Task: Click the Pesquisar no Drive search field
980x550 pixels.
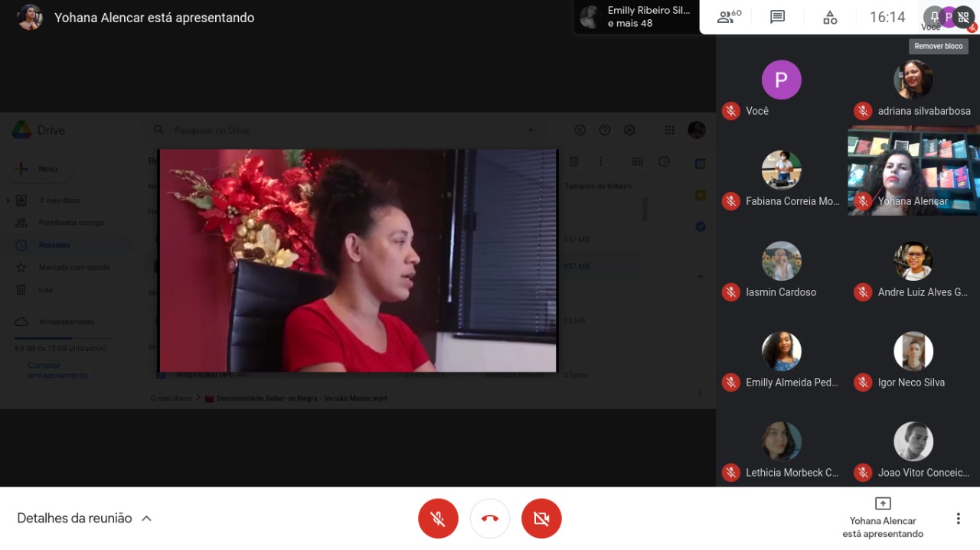Action: (345, 130)
